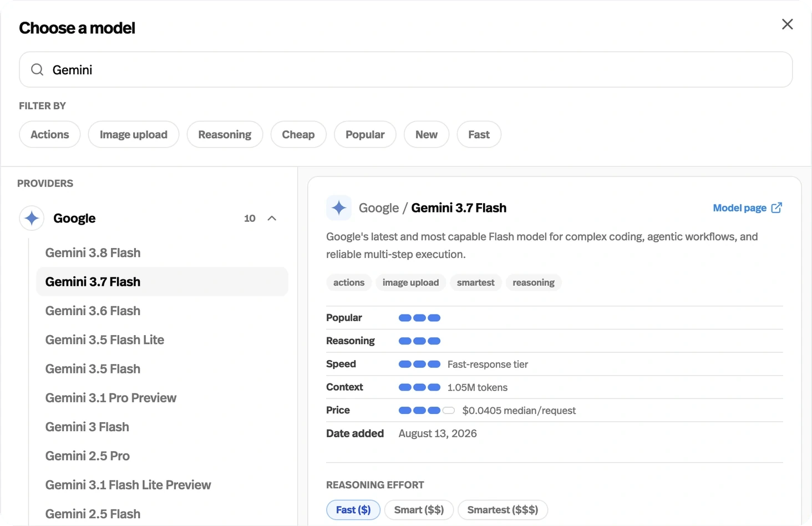Click the Gemini search input field
812x526 pixels.
pos(406,69)
